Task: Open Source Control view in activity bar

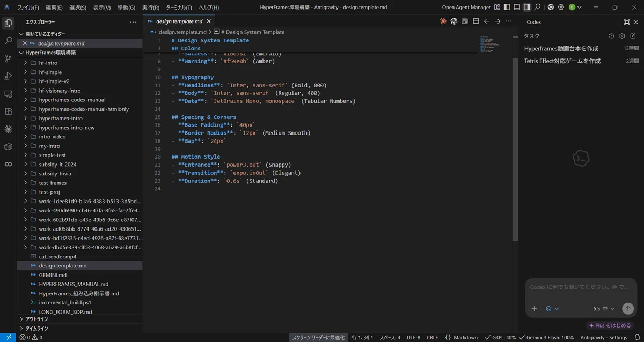Action: 8,58
